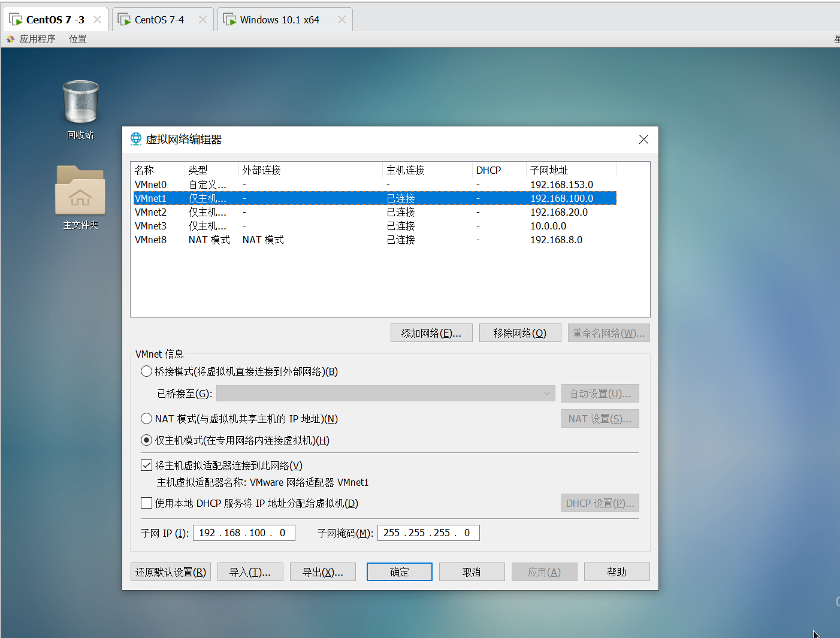Viewport: 840px width, 638px height.
Task: Select the VMnet2 network row
Action: (x=375, y=212)
